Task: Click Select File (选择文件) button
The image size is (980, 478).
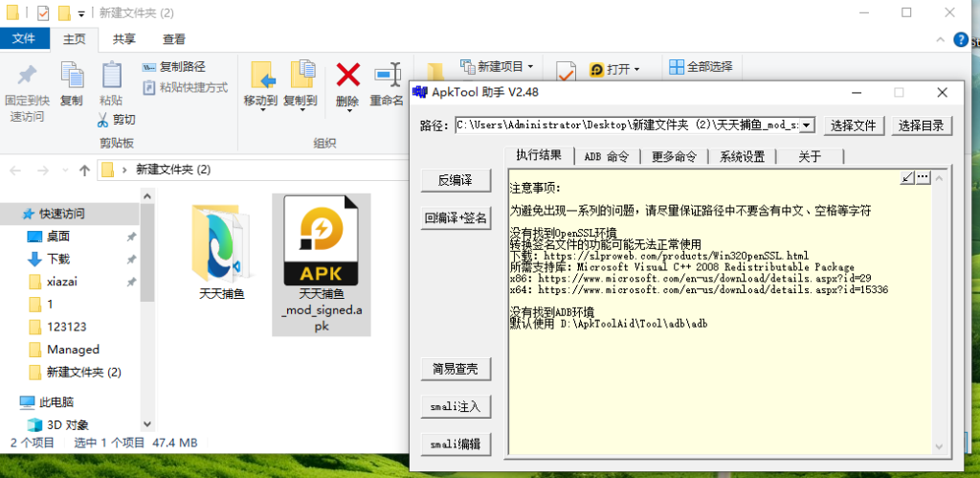Action: tap(854, 125)
